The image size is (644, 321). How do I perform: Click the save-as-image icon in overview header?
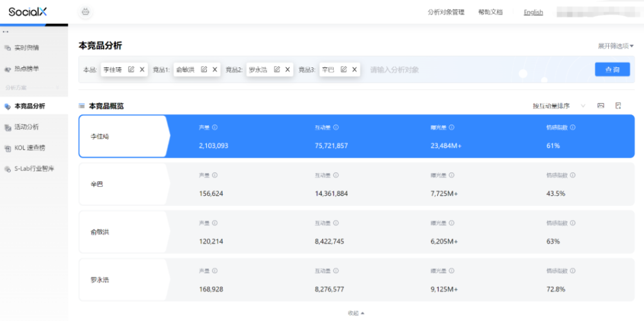point(601,106)
